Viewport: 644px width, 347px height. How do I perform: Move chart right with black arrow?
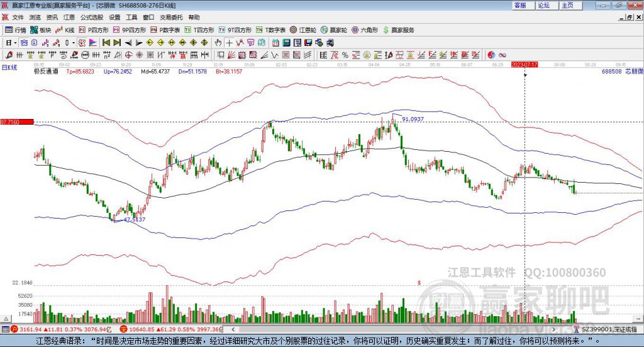pos(139,43)
